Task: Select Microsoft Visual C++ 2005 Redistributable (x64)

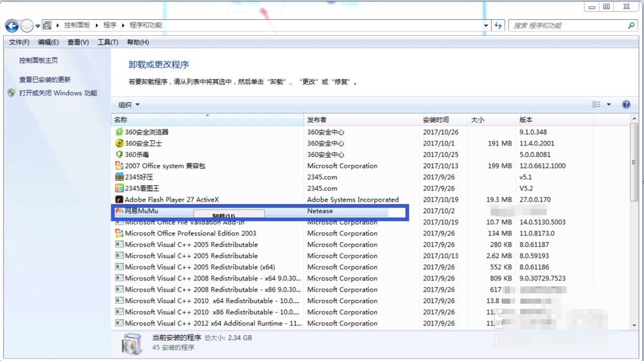Action: [200, 267]
